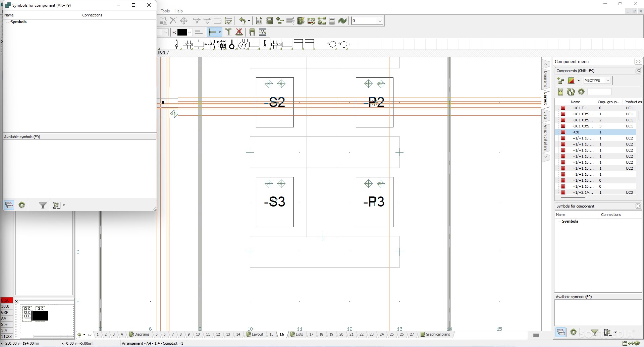The width and height of the screenshot is (644, 347).
Task: Click the green wave icon
Action: pyautogui.click(x=342, y=21)
